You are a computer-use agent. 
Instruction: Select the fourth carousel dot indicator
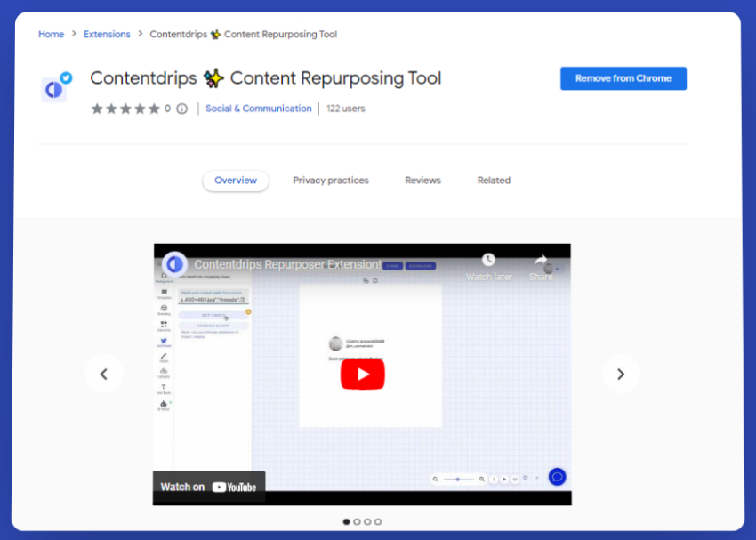pyautogui.click(x=378, y=522)
